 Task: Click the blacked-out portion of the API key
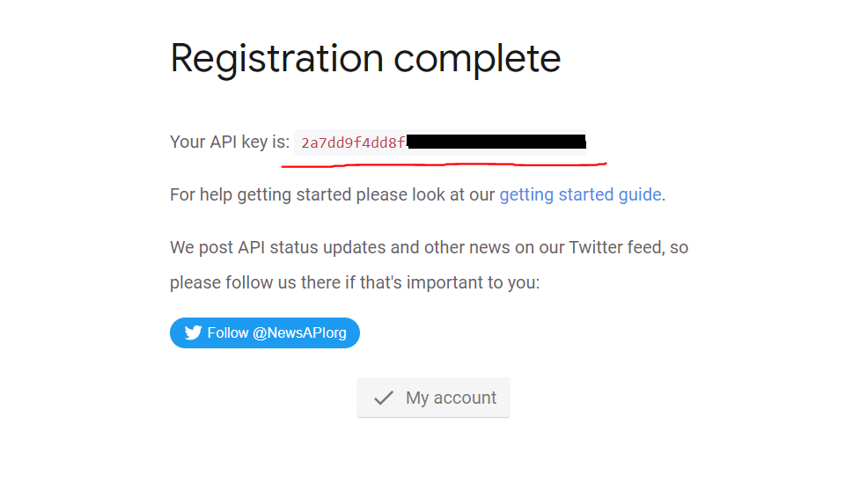click(497, 142)
